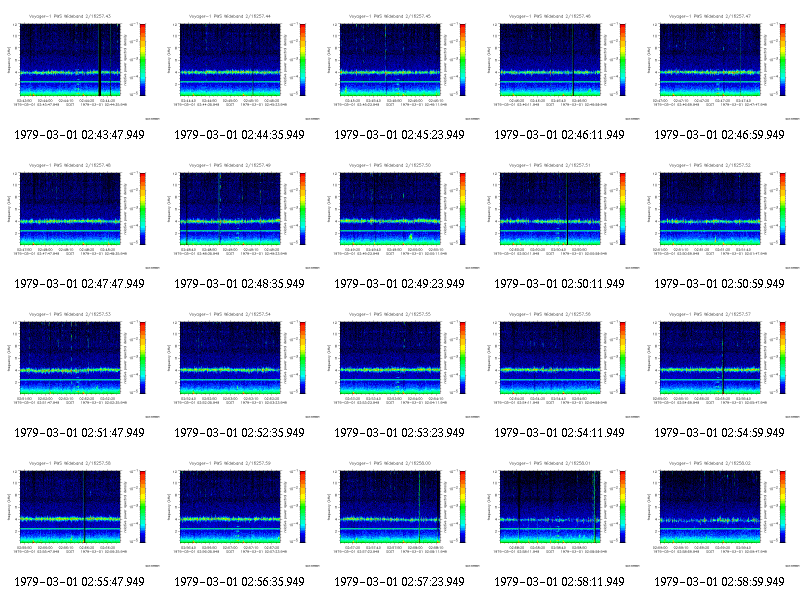Screen dimensions: 800x596
Task: Open the 02:58:11.949 spectrogram thumbnail
Action: click(560, 512)
